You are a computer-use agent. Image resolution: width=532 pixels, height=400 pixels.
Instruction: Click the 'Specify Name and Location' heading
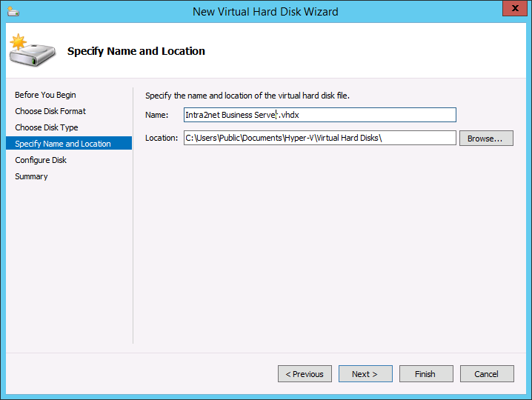[136, 51]
